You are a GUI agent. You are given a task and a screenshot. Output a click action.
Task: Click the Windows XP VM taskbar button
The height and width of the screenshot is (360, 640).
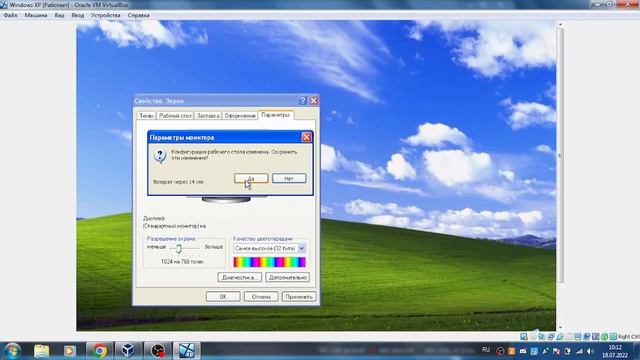click(187, 351)
